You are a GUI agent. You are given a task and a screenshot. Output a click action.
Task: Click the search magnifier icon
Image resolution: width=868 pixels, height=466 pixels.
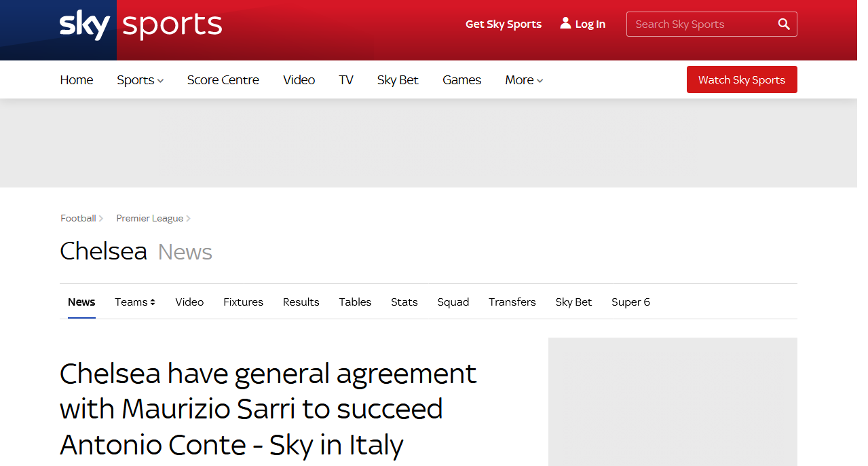784,24
